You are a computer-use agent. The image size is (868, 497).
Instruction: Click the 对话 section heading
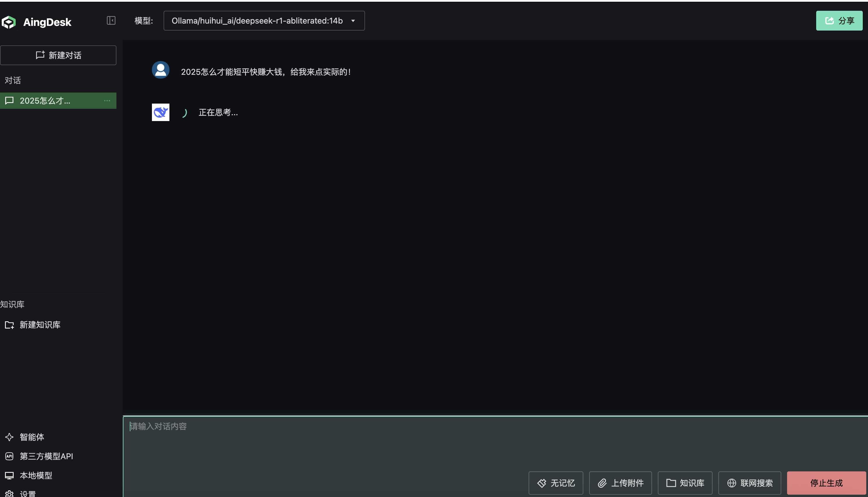13,80
